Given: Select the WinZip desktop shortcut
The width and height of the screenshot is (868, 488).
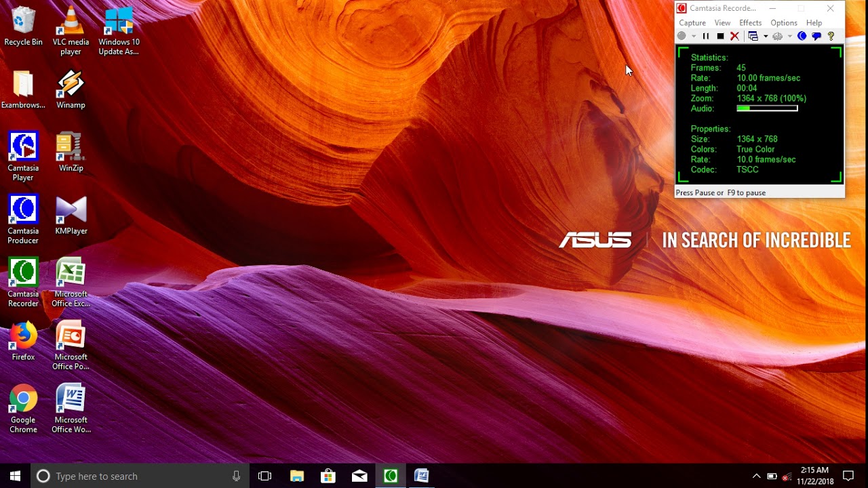Looking at the screenshot, I should coord(71,152).
